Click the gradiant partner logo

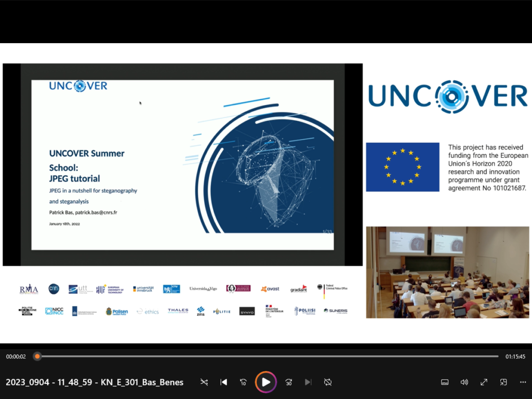(299, 289)
